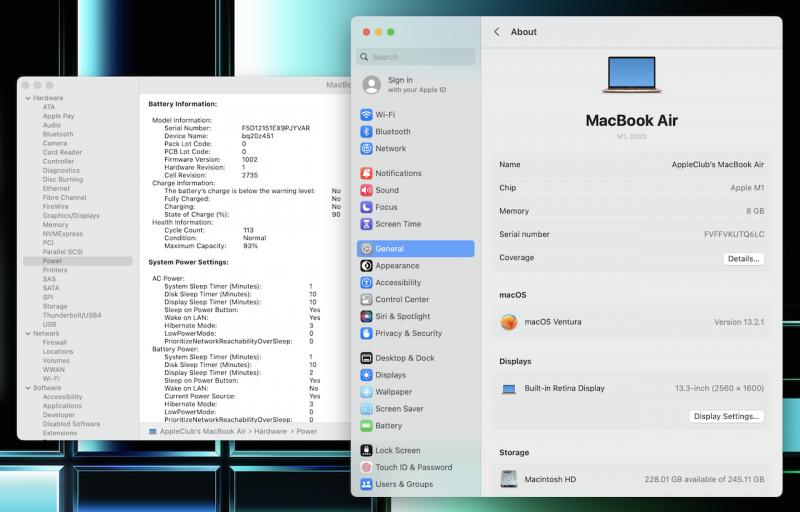Screen dimensions: 800x512
Task: Click the MacBook Air image in About
Action: pyautogui.click(x=632, y=75)
